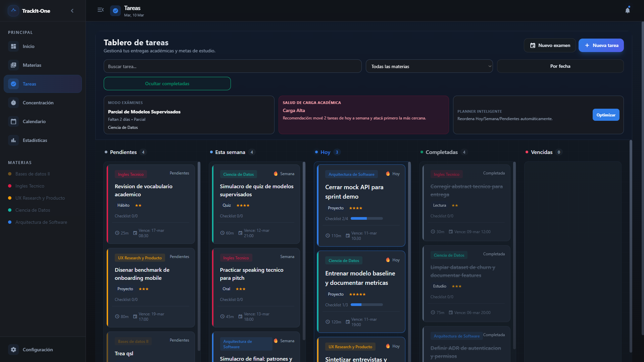
Task: Click checklist progress bar on Cerrar mock API
Action: click(x=367, y=218)
